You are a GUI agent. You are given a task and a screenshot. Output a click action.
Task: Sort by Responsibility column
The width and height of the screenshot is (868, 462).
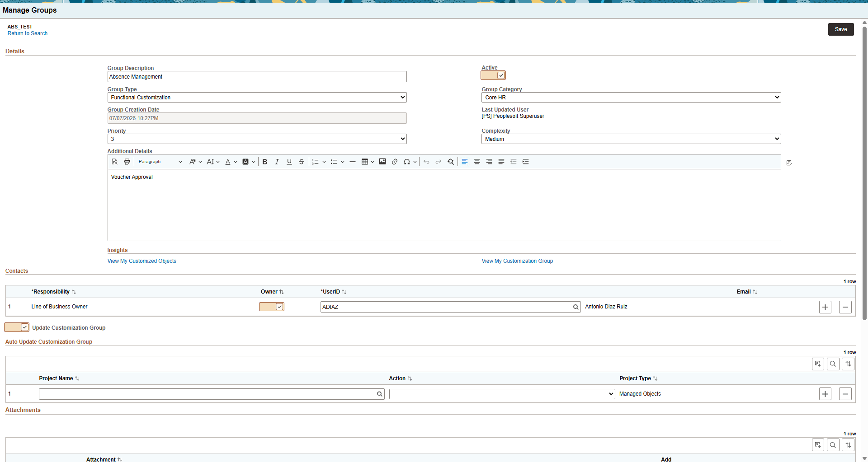click(x=54, y=292)
